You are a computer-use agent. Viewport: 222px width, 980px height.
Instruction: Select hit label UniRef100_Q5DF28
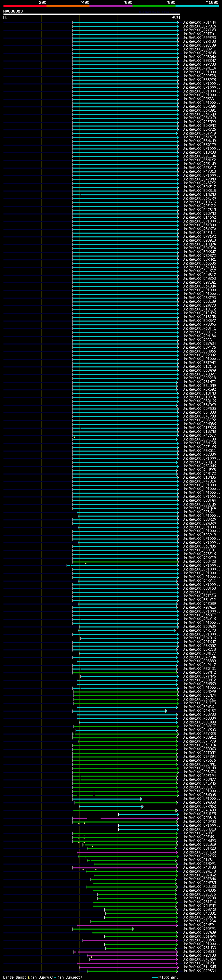pos(199,561)
